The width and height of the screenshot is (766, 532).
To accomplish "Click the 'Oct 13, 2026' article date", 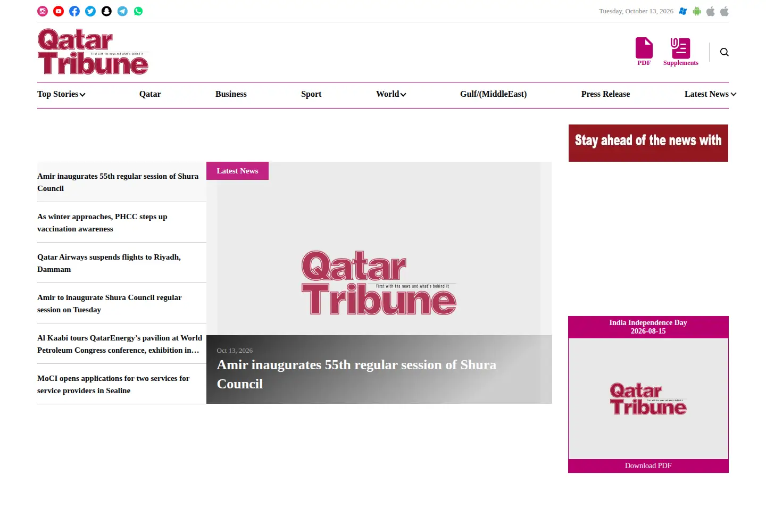I will point(235,351).
